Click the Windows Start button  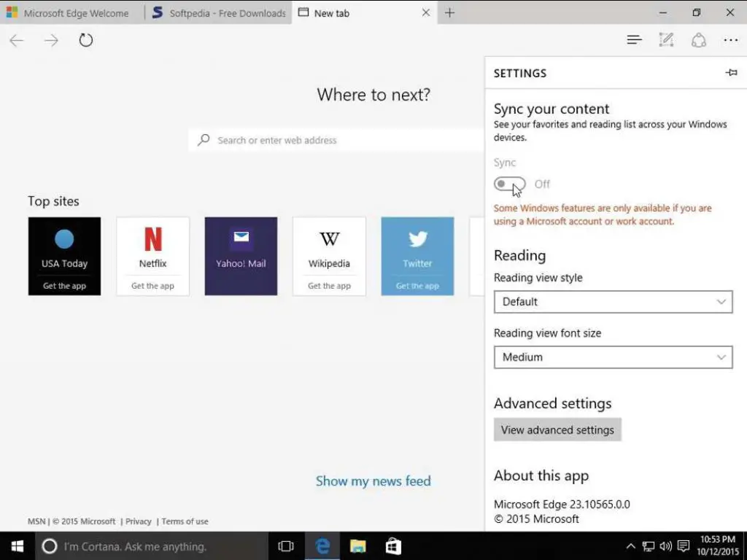point(18,546)
